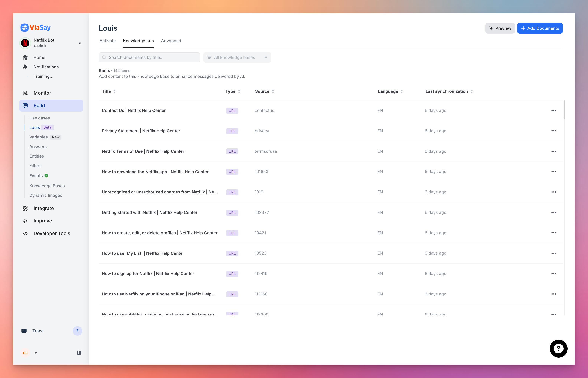This screenshot has width=588, height=378.
Task: Click the Integrate icon
Action: pyautogui.click(x=25, y=208)
